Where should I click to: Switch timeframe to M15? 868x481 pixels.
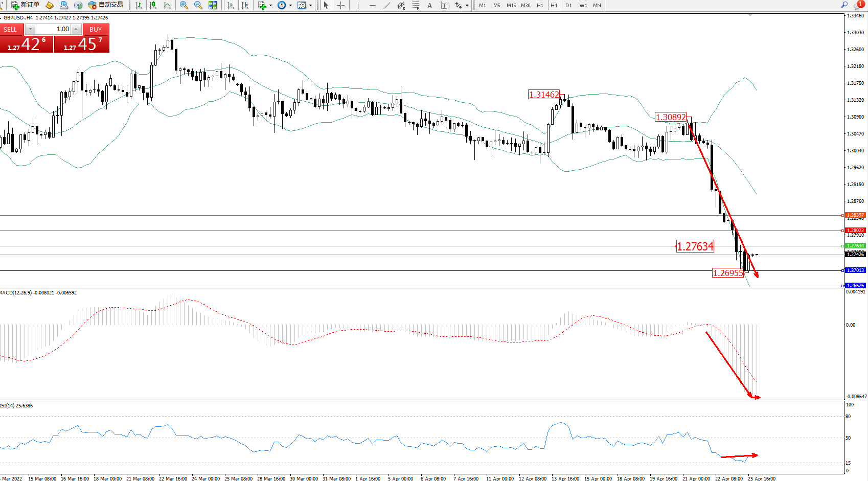click(x=511, y=5)
